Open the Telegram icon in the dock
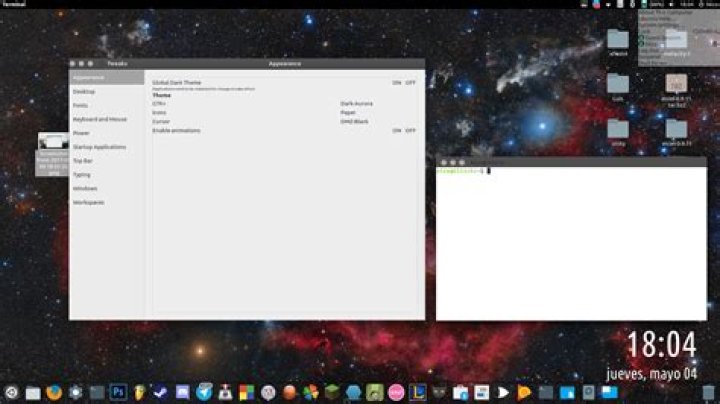 coord(204,393)
